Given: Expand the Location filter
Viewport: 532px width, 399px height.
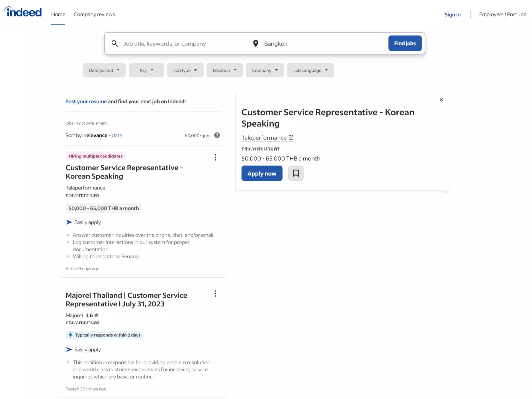Looking at the screenshot, I should coord(225,70).
